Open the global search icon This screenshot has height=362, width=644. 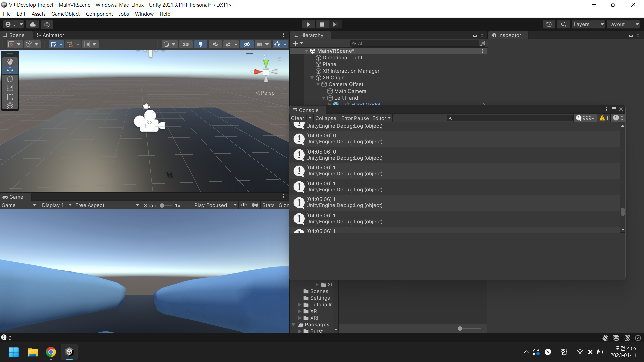[x=564, y=24]
